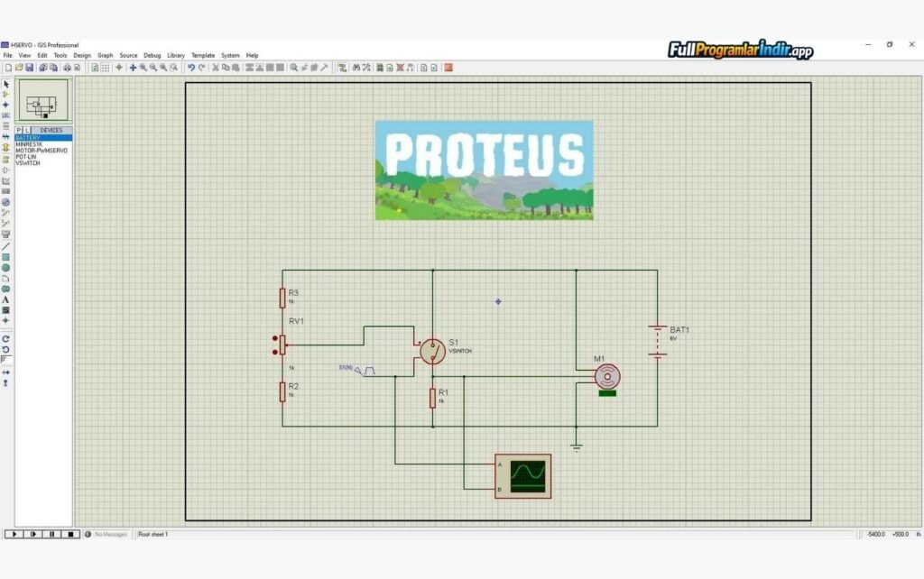This screenshot has height=579, width=924.
Task: Click the X-Mirror orientation toggle
Action: pos(6,372)
